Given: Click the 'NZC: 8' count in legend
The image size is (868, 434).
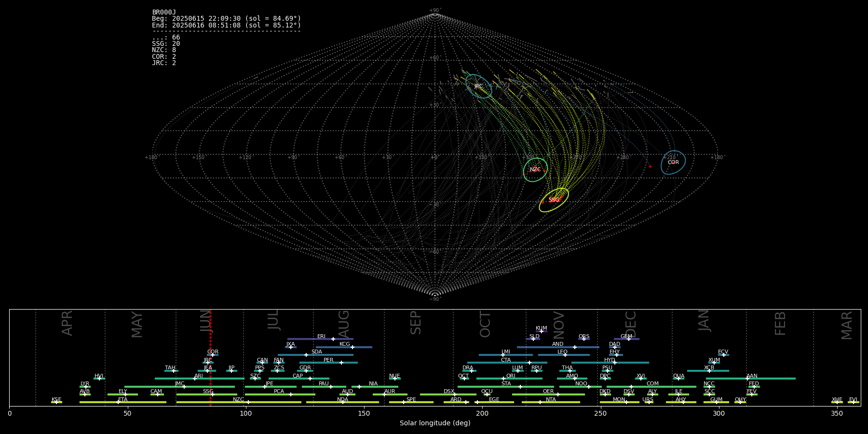Looking at the screenshot, I should [164, 50].
